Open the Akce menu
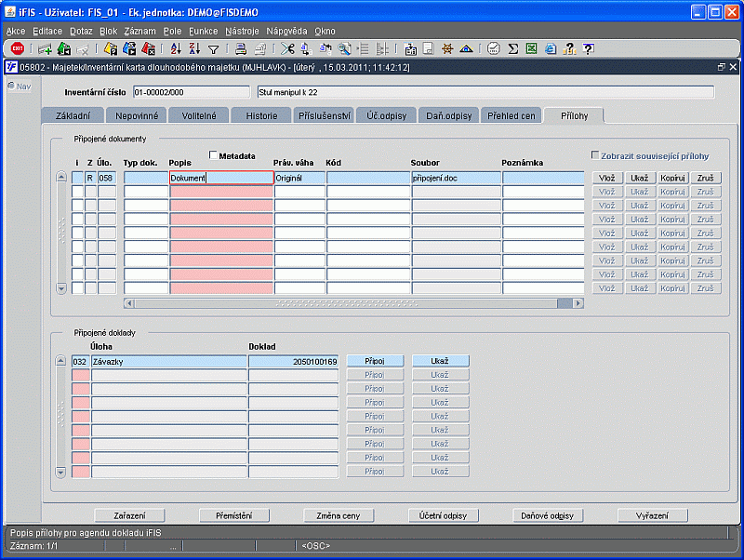The width and height of the screenshot is (744, 560). [16, 31]
